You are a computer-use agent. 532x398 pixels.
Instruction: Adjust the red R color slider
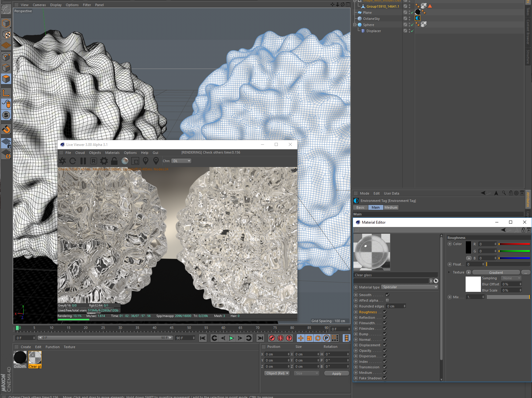pos(514,244)
